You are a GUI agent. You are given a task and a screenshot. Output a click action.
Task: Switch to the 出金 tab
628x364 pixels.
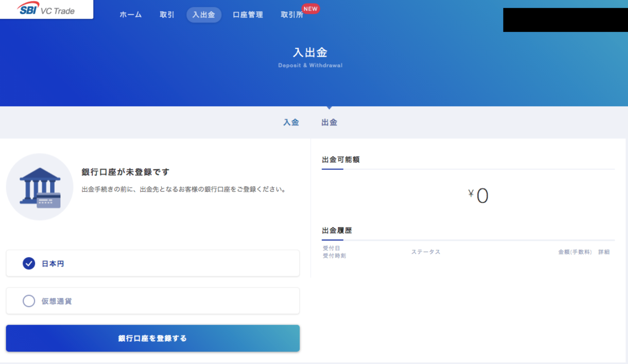click(329, 122)
